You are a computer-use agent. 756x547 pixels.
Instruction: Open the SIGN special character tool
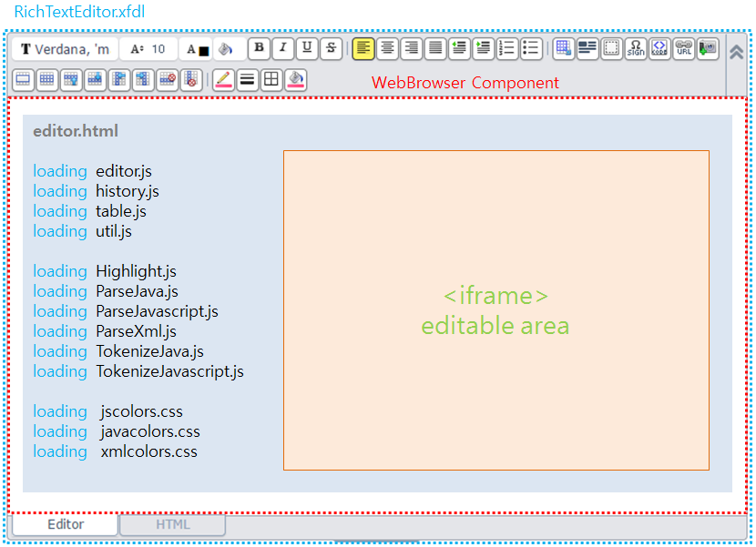pyautogui.click(x=635, y=50)
